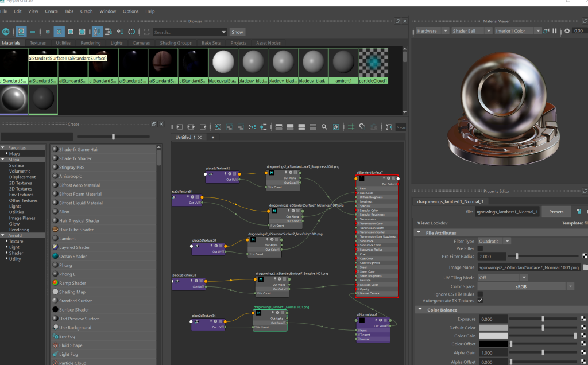The width and height of the screenshot is (588, 365).
Task: Add a new graph tab with plus
Action: [213, 137]
